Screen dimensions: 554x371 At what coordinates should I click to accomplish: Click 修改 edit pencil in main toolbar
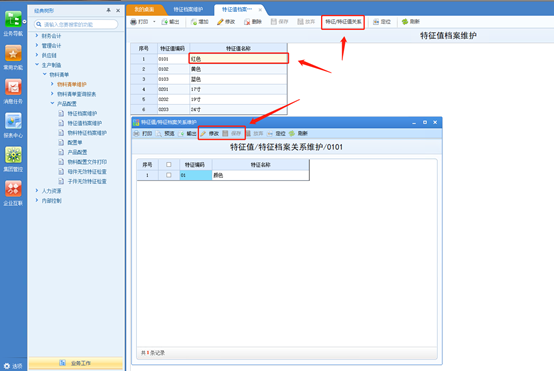coord(226,22)
